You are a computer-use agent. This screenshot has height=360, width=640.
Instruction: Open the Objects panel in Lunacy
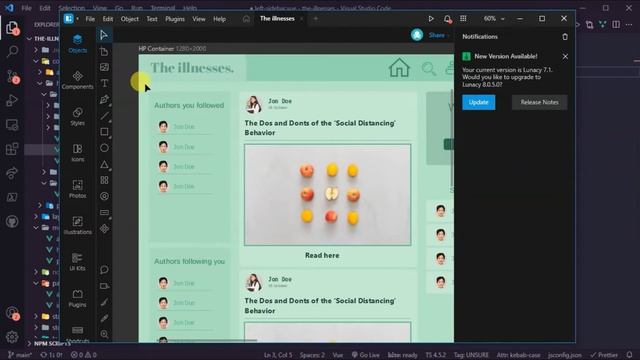coord(78,44)
